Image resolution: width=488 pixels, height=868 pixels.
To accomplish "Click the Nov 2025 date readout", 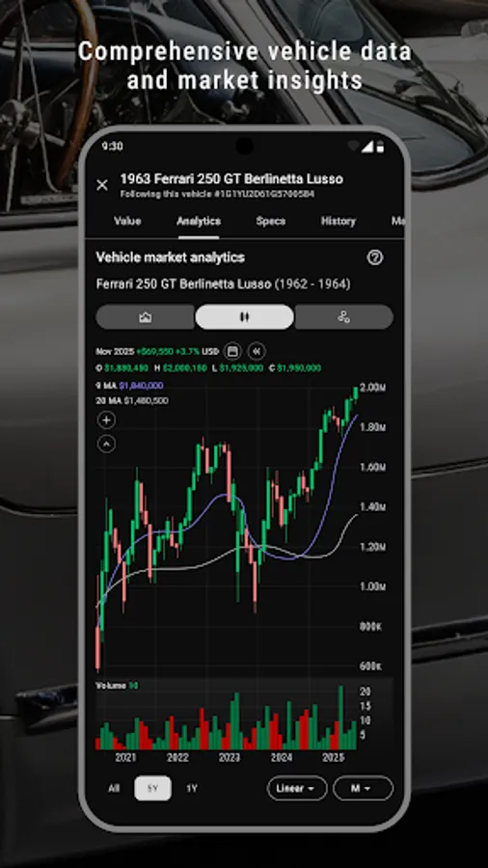I will click(x=115, y=351).
